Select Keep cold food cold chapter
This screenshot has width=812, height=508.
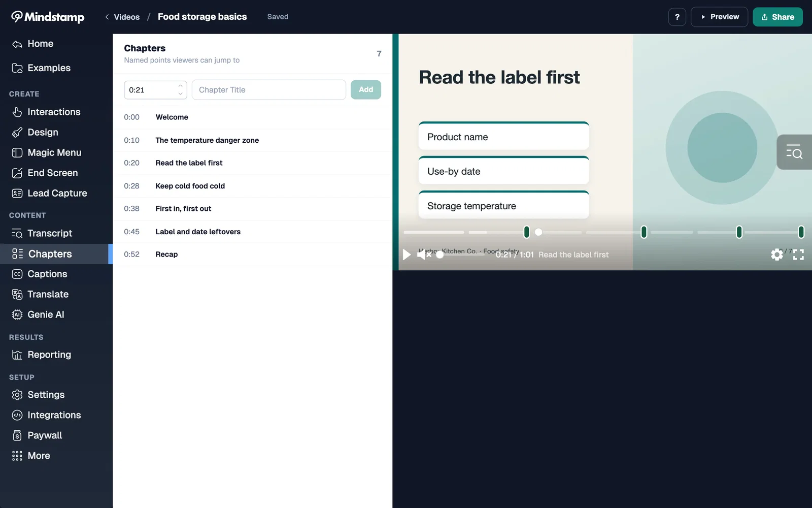[252, 186]
